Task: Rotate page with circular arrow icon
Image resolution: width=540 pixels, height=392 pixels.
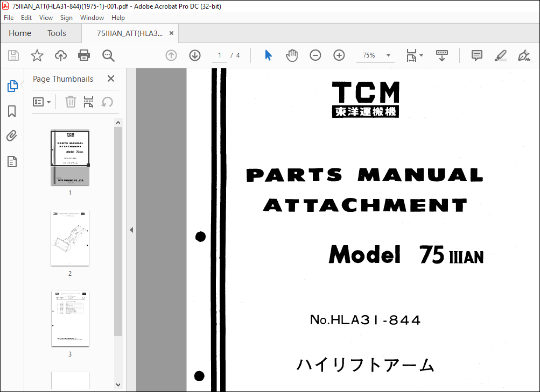Action: coord(107,102)
